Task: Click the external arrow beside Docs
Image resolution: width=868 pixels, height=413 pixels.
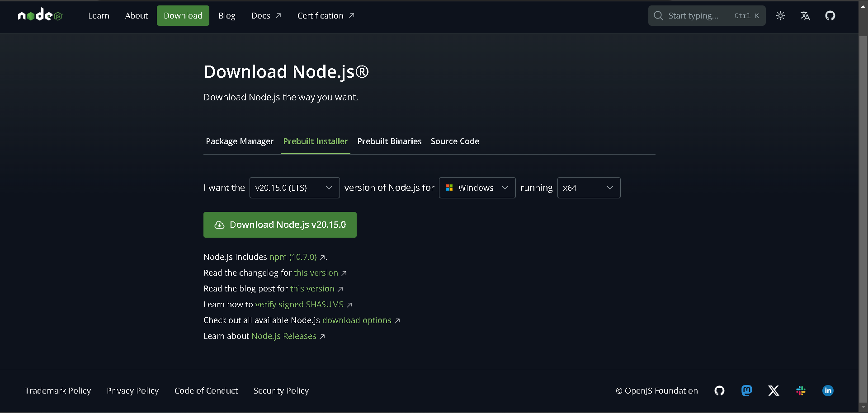Action: tap(278, 16)
